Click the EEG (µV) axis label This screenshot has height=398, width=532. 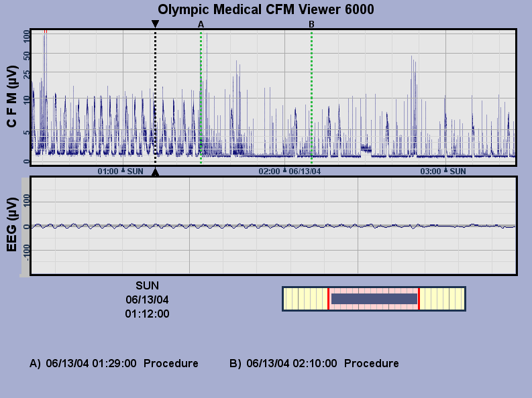12,224
